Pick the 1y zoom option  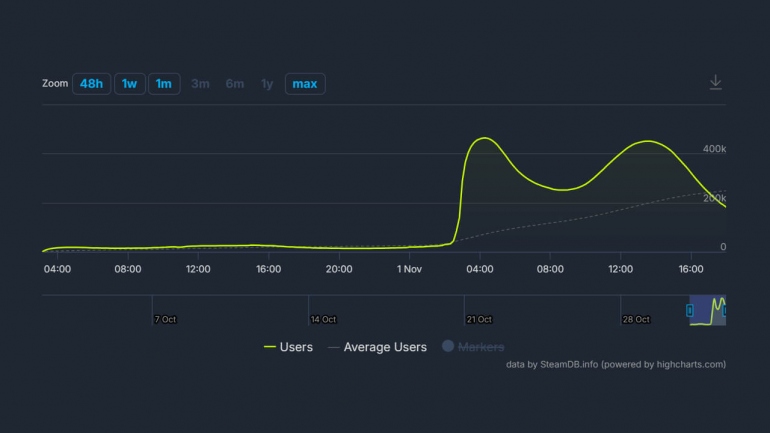pyautogui.click(x=267, y=84)
